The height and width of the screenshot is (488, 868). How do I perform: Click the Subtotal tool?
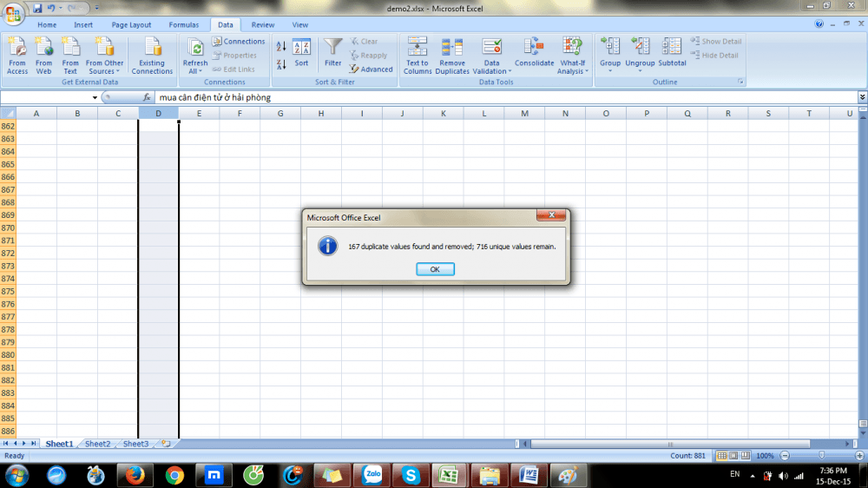click(672, 53)
